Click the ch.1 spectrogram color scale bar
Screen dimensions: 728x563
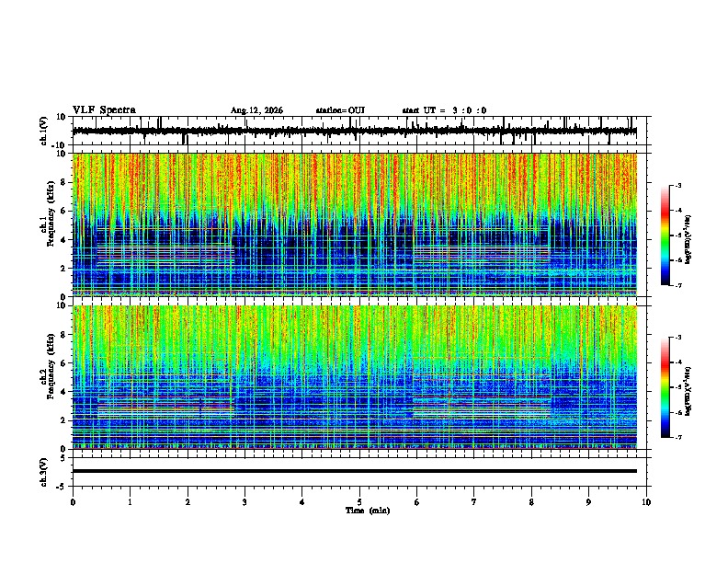pyautogui.click(x=665, y=236)
